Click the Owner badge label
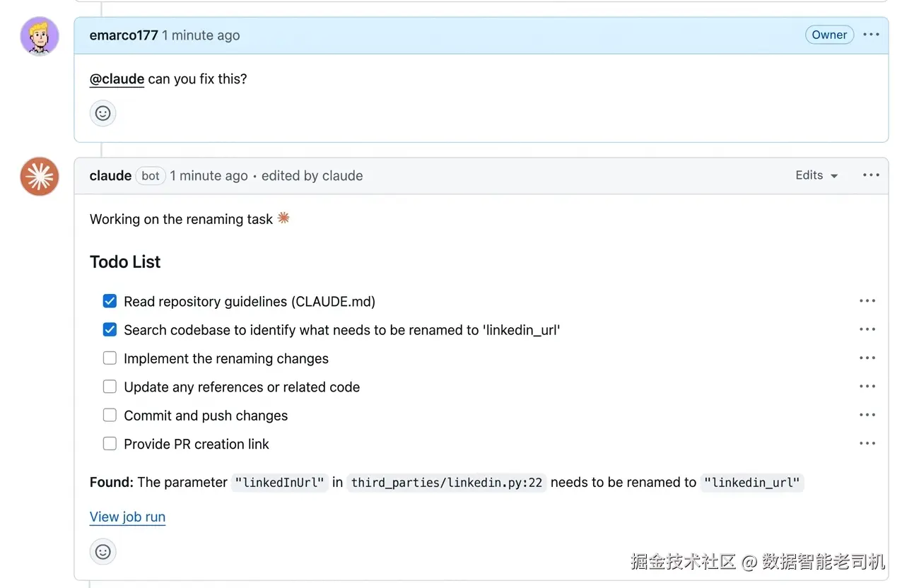The width and height of the screenshot is (902, 588). click(x=829, y=35)
